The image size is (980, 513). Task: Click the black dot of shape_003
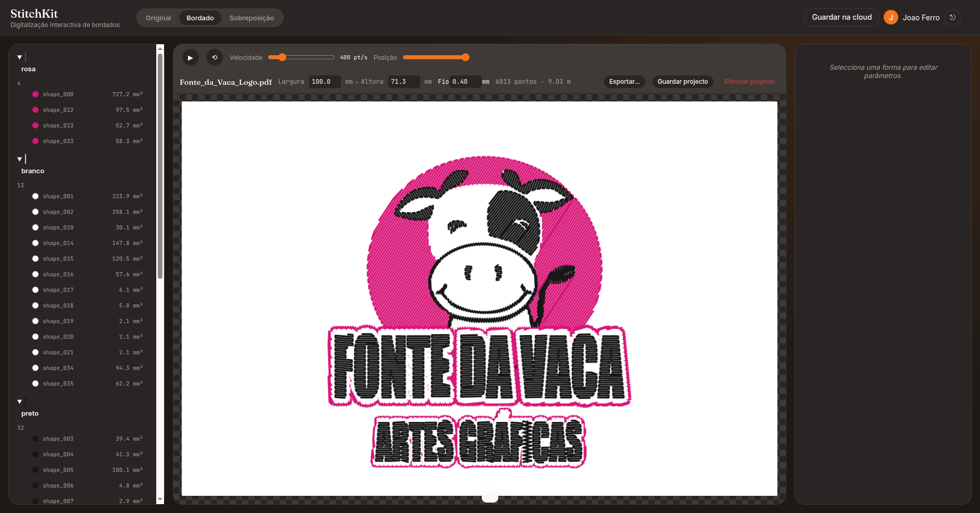coord(35,439)
